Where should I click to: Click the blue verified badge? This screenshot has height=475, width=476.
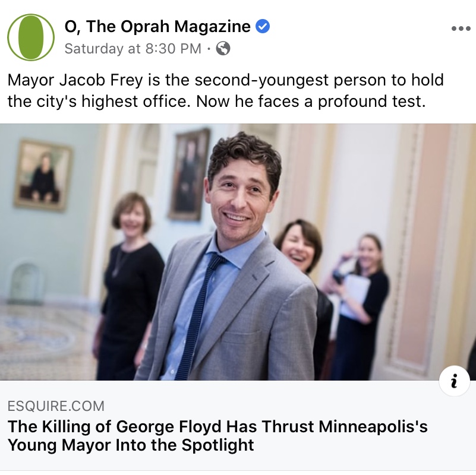[262, 26]
